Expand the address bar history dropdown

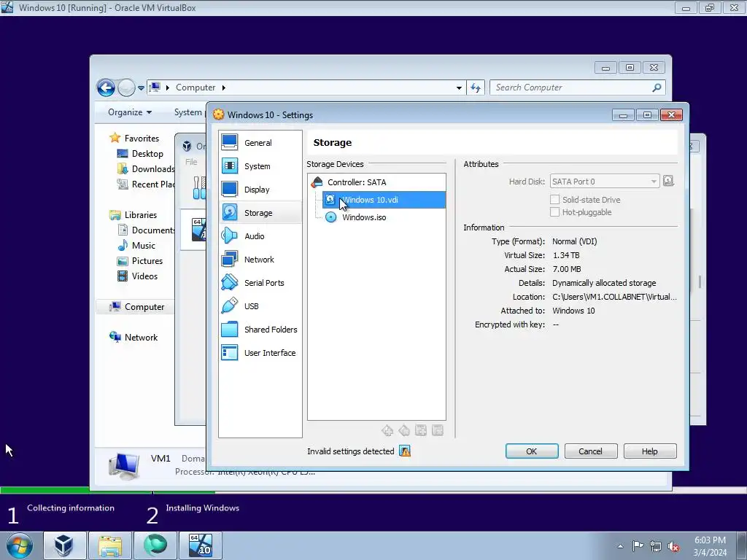(459, 87)
